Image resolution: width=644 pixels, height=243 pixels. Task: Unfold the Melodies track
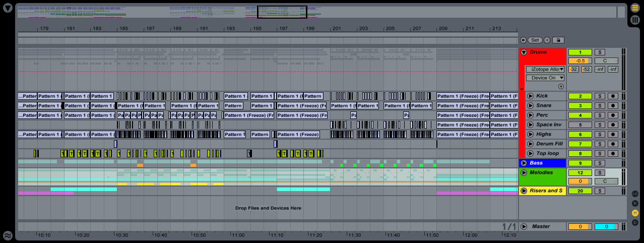point(524,172)
